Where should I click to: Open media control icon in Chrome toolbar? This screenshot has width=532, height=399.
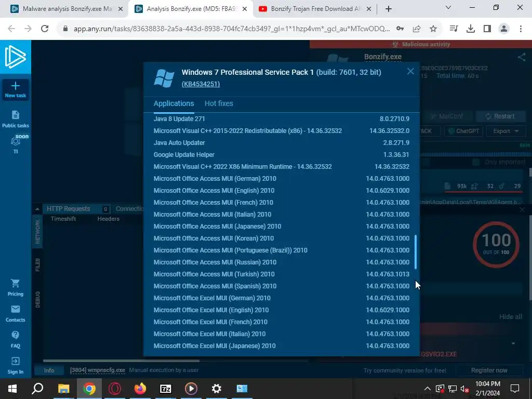coord(454,29)
